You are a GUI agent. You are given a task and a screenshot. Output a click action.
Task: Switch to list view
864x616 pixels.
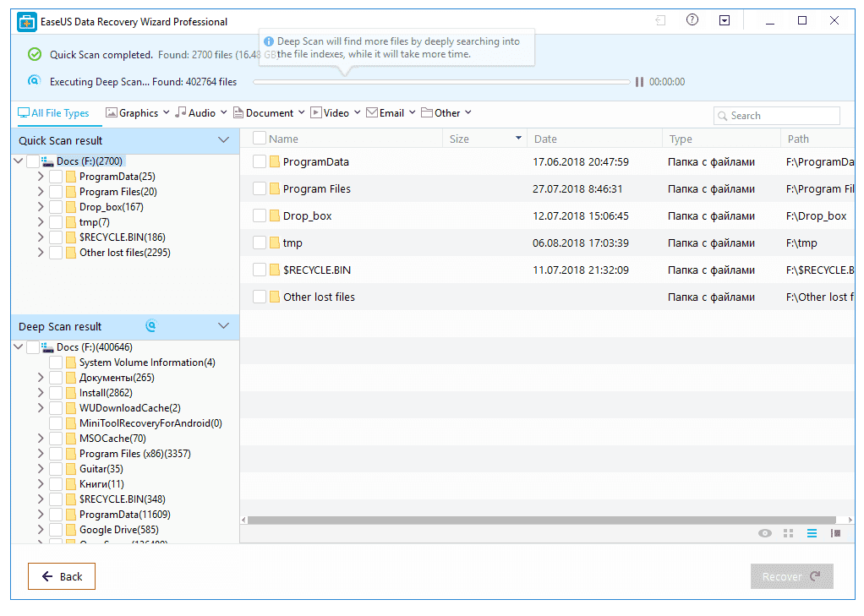tap(812, 533)
